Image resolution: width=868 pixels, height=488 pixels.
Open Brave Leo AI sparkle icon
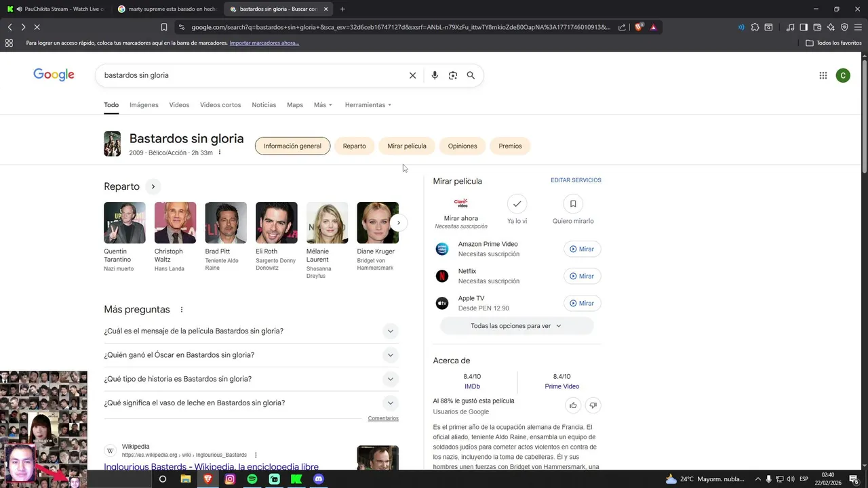click(831, 27)
